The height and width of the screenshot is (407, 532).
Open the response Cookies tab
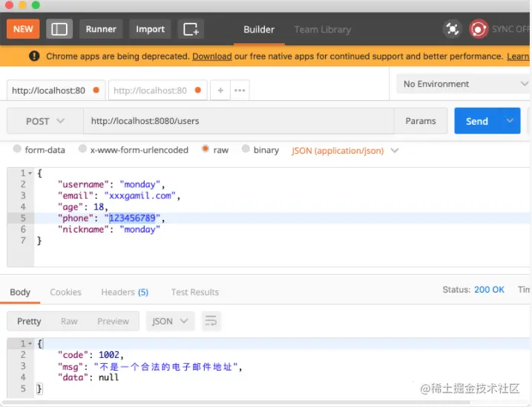click(x=65, y=292)
